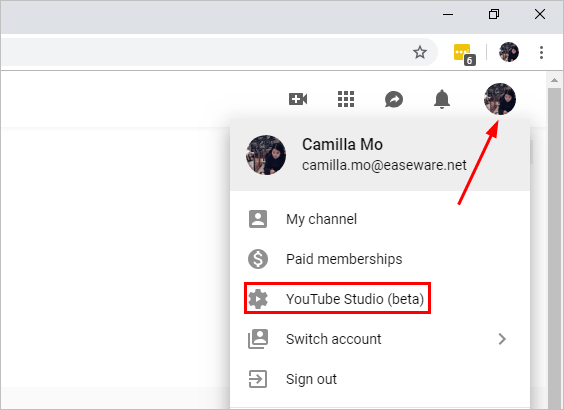Click the Camilla Mo account name
The height and width of the screenshot is (410, 564).
(342, 144)
